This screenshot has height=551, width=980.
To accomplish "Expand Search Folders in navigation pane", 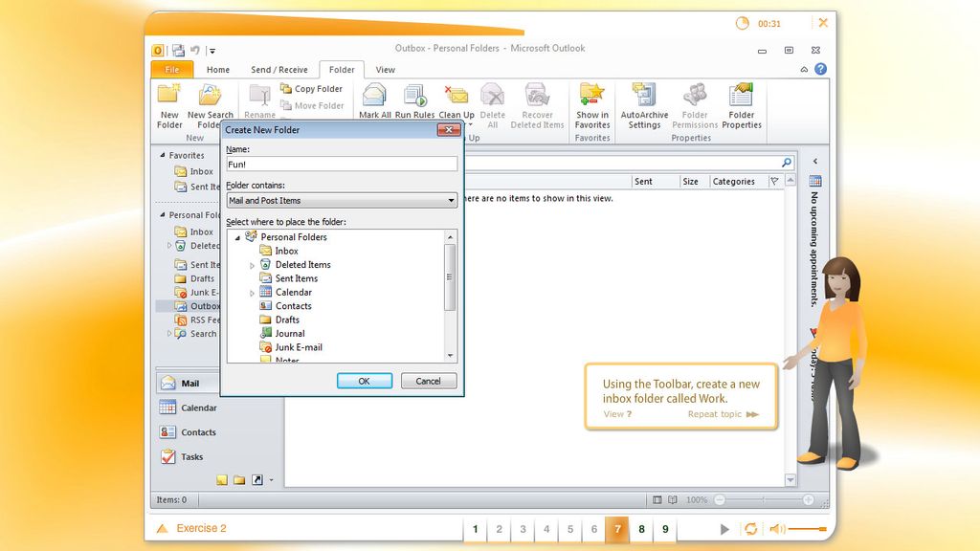I will 168,334.
